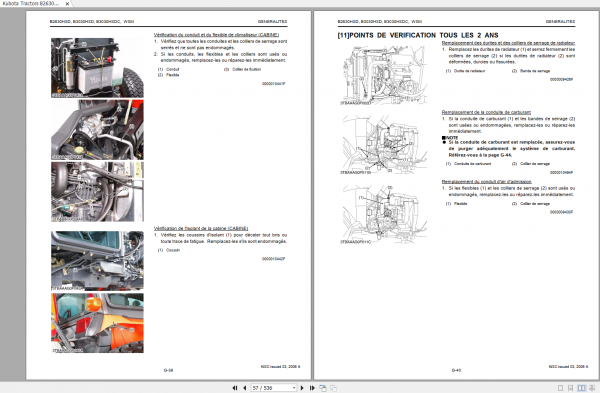Close the Kubota Tractors document tab
This screenshot has height=393, width=600.
[x=67, y=3]
